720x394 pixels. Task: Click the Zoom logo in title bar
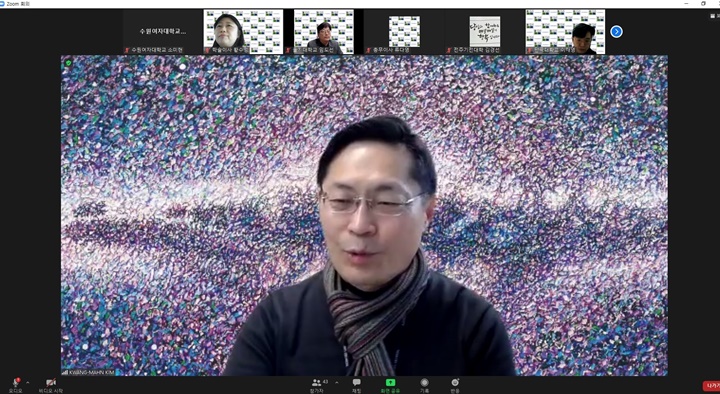click(x=2, y=3)
